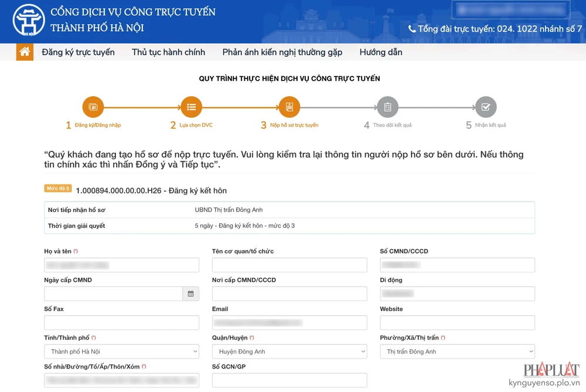This screenshot has height=392, width=586.
Task: Open Phản ánh kiến nghị thường gặp
Action: [x=282, y=52]
